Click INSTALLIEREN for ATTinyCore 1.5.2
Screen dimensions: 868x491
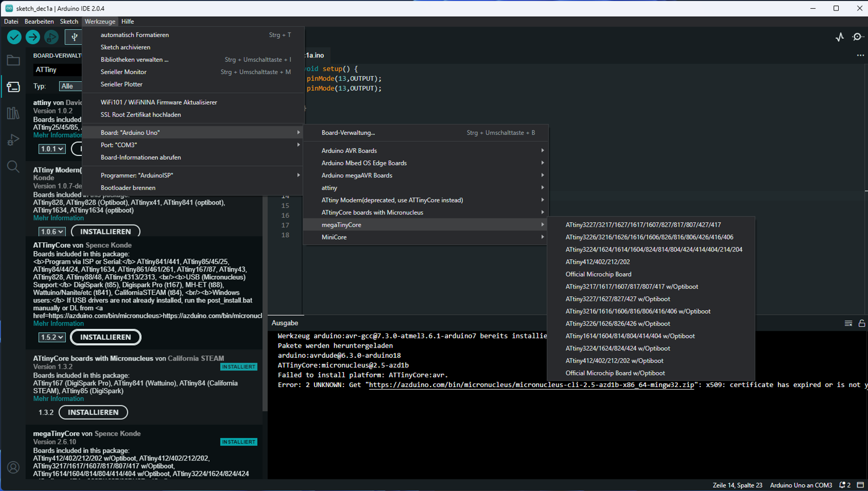[106, 337]
